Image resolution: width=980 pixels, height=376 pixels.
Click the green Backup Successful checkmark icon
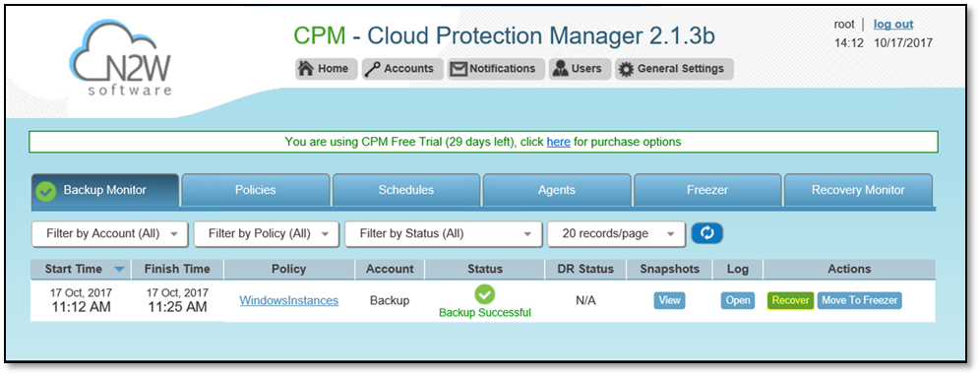[x=484, y=293]
